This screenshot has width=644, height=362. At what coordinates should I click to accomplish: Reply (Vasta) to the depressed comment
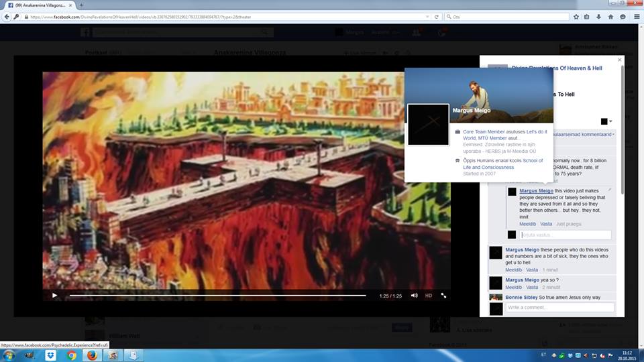(546, 224)
